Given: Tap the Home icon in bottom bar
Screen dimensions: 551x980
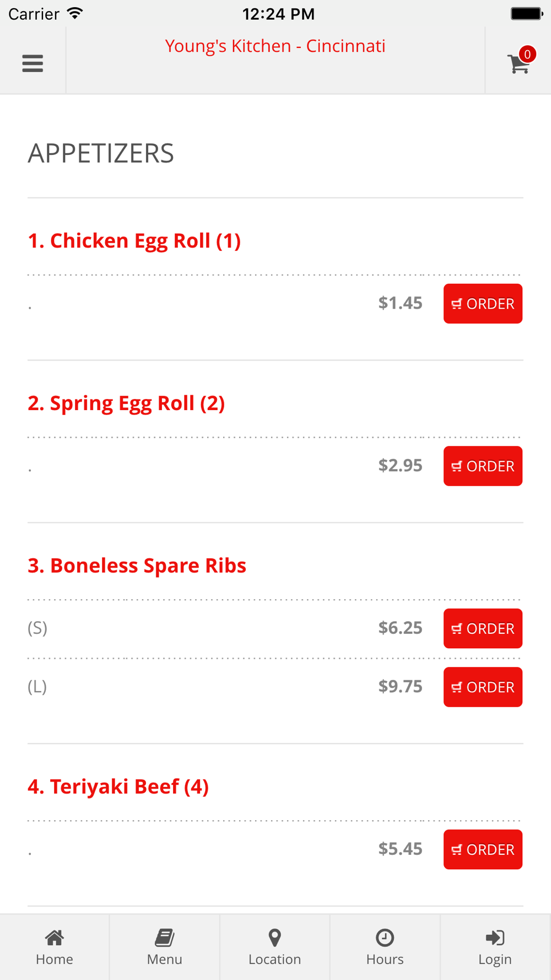Looking at the screenshot, I should tap(55, 938).
